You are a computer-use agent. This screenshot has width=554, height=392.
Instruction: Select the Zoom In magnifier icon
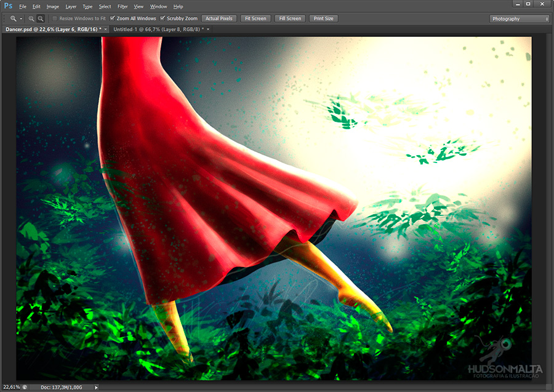(31, 18)
